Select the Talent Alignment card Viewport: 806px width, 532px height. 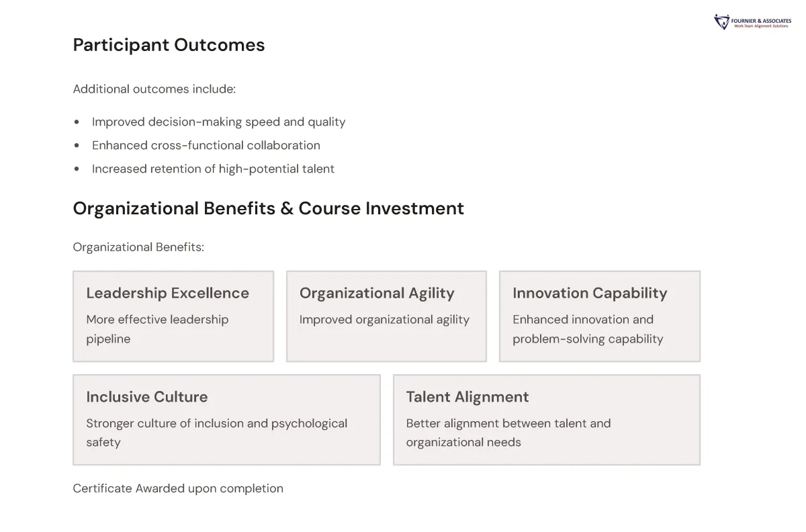(x=547, y=420)
